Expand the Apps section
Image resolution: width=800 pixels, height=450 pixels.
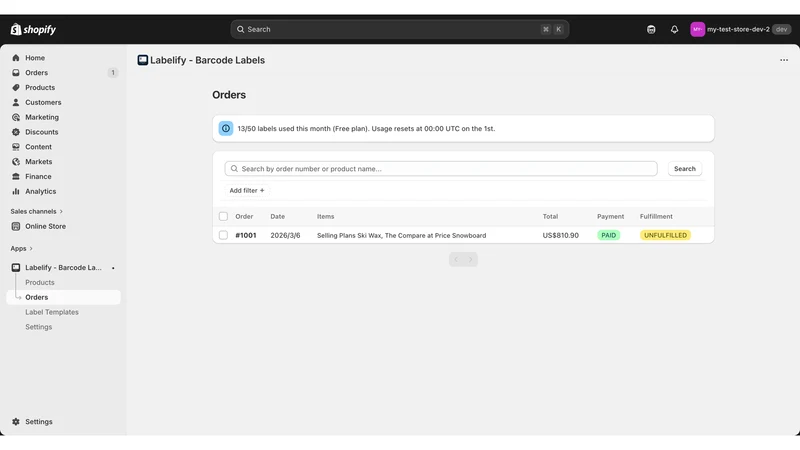tap(21, 248)
